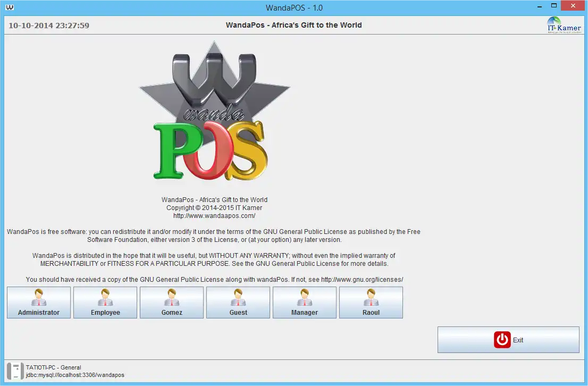Screen dimensions: 588x386
Task: Pick the Raoul user button
Action: pos(371,303)
